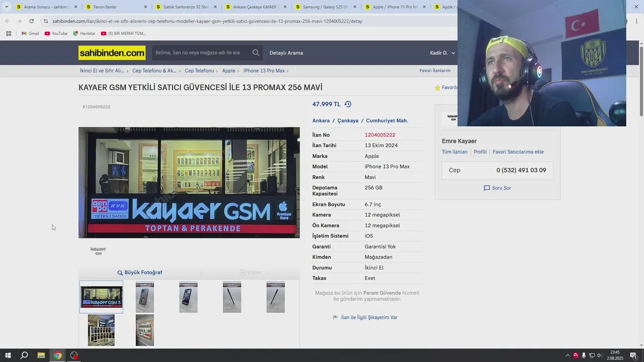Open the seller Profili link
Screen dimensions: 644x362
(480, 152)
